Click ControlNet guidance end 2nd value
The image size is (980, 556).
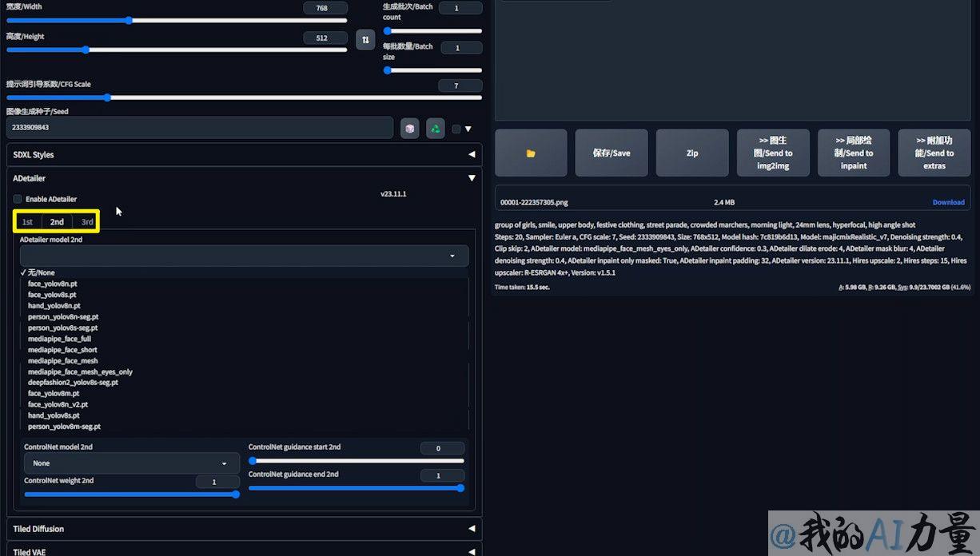point(442,475)
